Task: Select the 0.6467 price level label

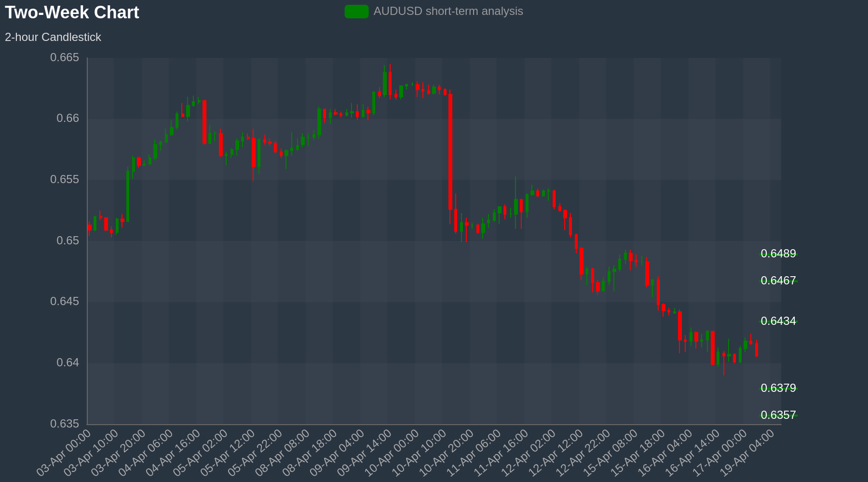Action: pos(778,281)
